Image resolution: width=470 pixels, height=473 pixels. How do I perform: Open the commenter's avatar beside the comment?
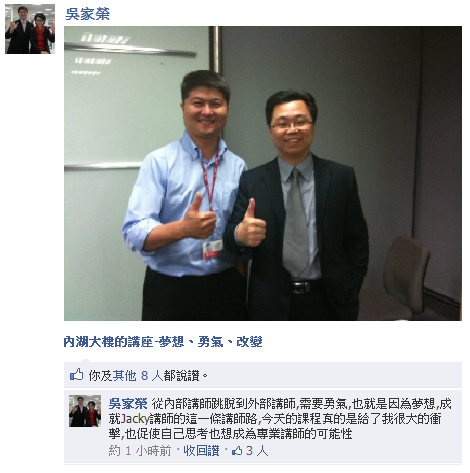85,411
